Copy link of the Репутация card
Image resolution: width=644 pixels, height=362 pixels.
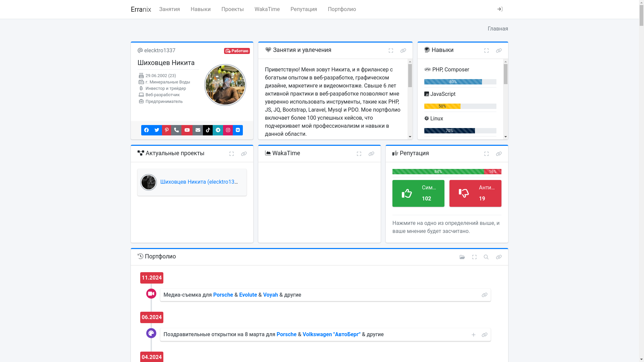[x=499, y=154]
